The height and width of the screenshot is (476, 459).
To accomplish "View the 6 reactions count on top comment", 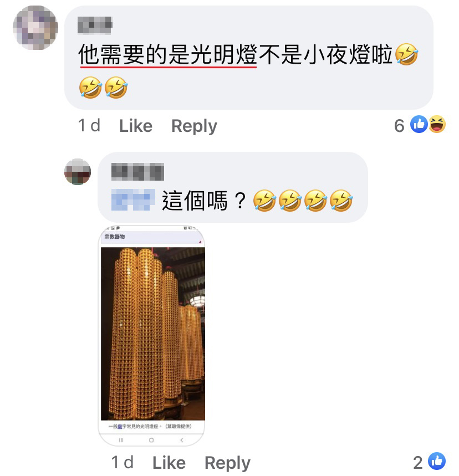I will click(x=399, y=125).
